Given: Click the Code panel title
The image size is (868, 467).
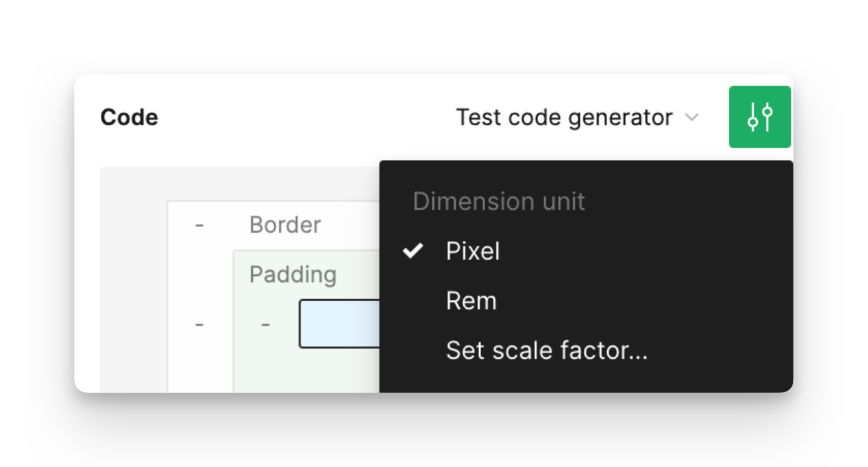Looking at the screenshot, I should 129,117.
